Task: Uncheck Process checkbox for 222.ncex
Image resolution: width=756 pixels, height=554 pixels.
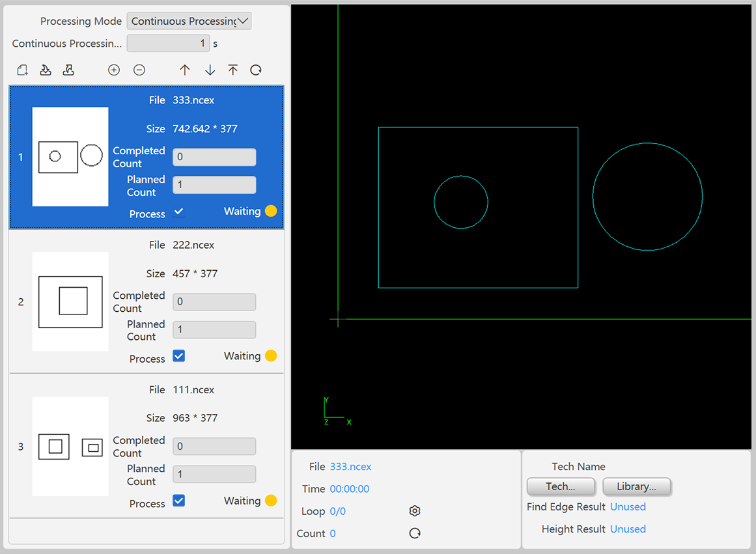Action: (179, 356)
